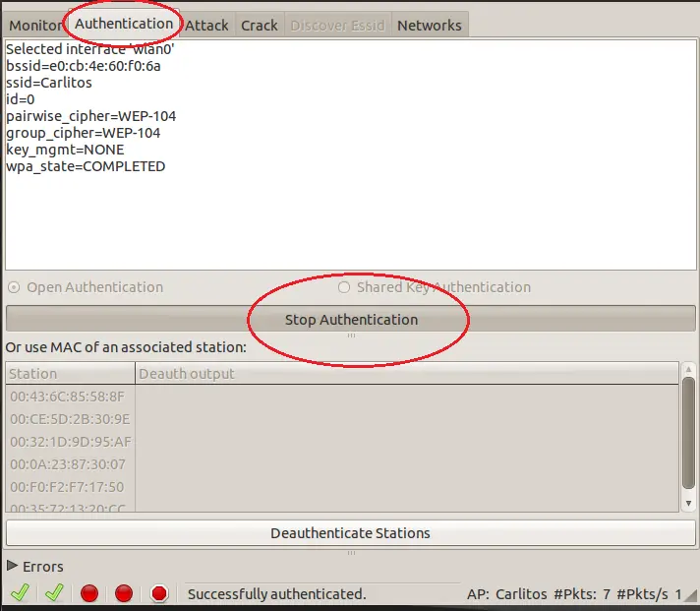
Task: Click the Deauthenticate Stations button
Action: pyautogui.click(x=351, y=533)
